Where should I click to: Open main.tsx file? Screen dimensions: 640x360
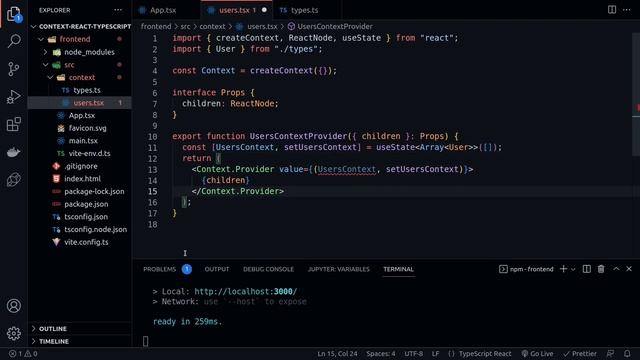tap(80, 140)
